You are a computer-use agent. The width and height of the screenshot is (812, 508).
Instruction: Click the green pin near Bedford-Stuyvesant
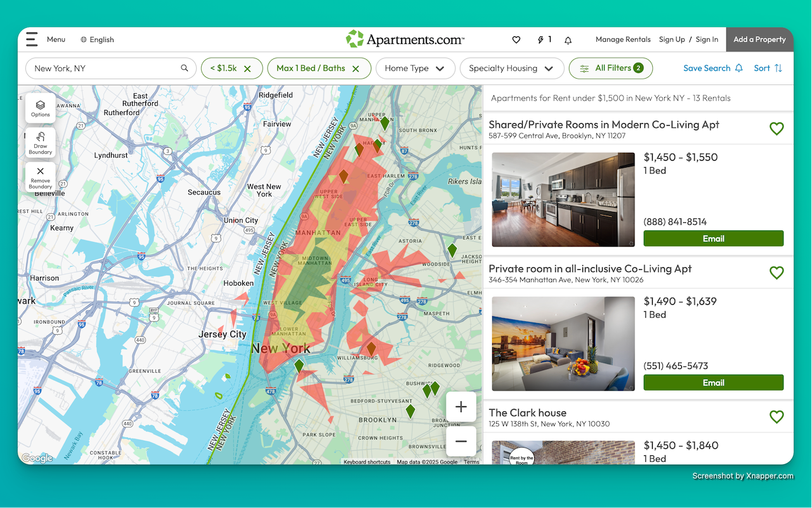pos(410,411)
